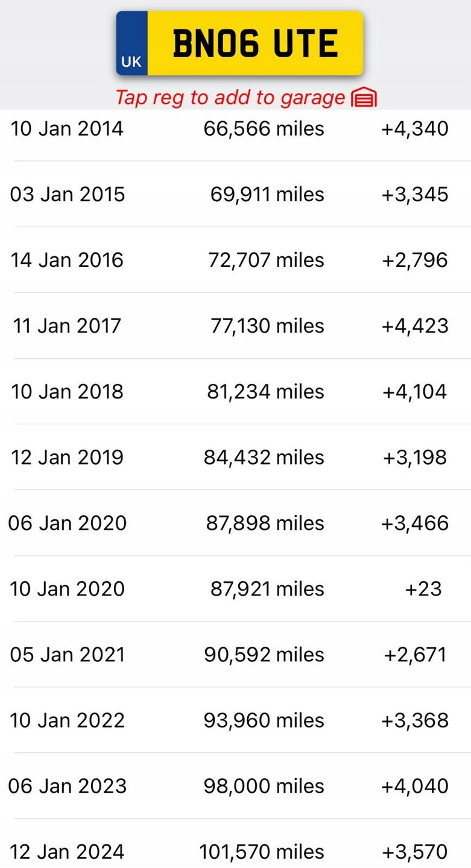Select the 10 Jan 2014 date
471x868 pixels.
(x=67, y=128)
